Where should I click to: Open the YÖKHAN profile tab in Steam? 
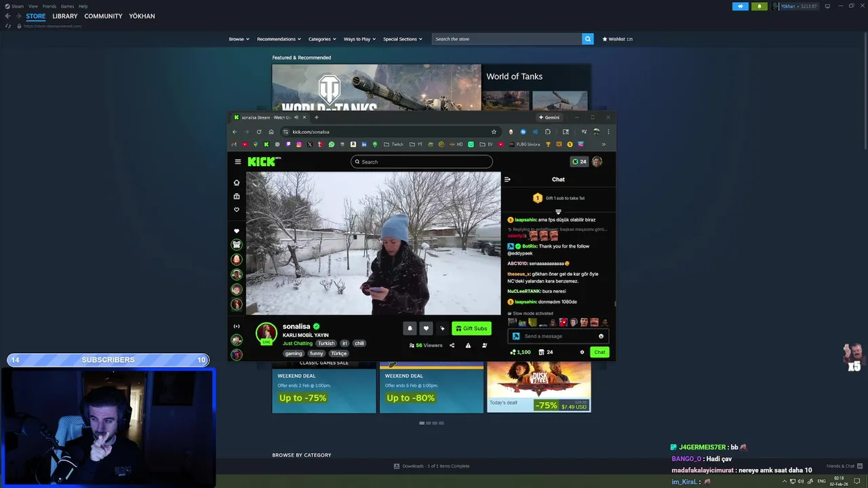coord(142,16)
